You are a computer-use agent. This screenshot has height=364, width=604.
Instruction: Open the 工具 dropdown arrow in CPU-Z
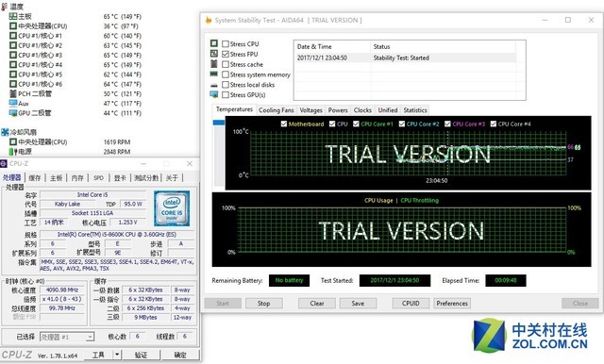pyautogui.click(x=117, y=355)
